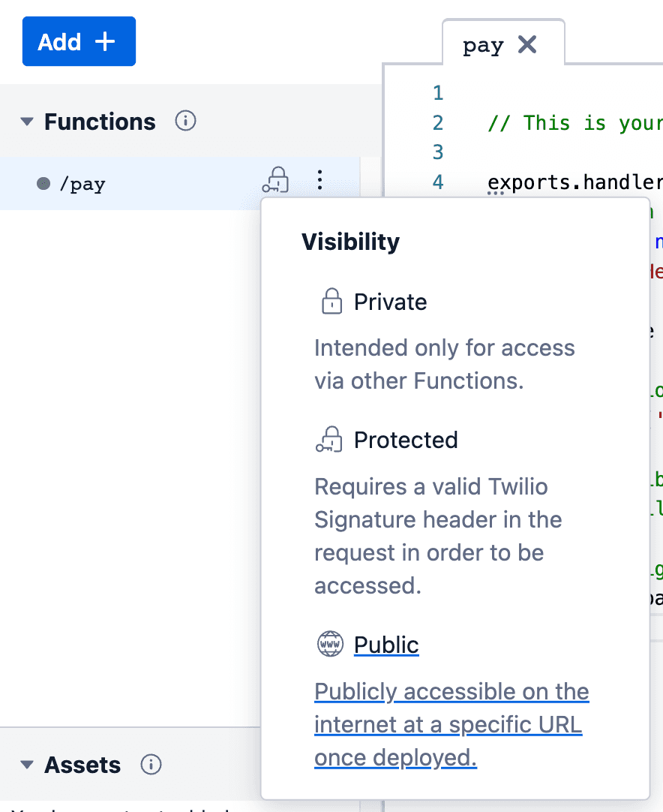
Task: Click the Protected key-lock icon
Action: (x=330, y=439)
